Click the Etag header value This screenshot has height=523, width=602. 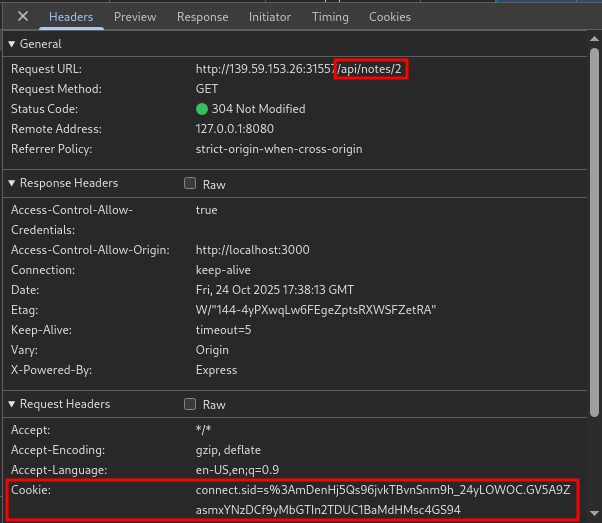point(316,310)
